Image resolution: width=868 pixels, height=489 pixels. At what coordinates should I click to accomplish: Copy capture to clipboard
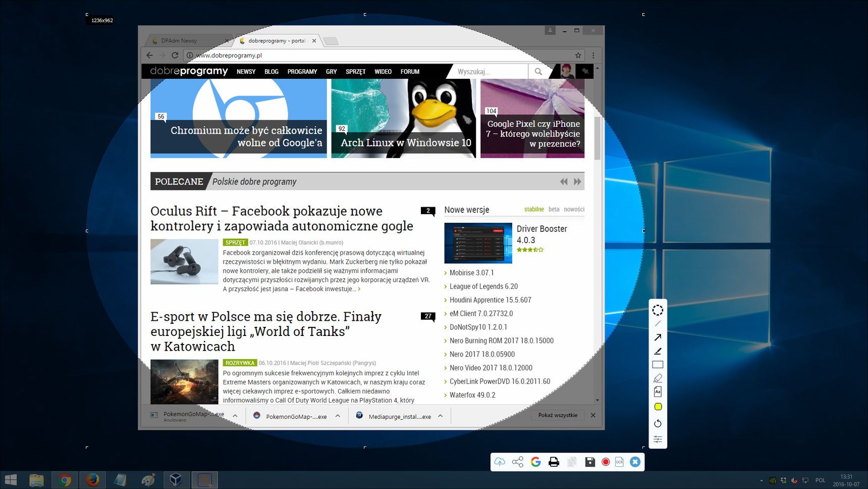point(572,462)
